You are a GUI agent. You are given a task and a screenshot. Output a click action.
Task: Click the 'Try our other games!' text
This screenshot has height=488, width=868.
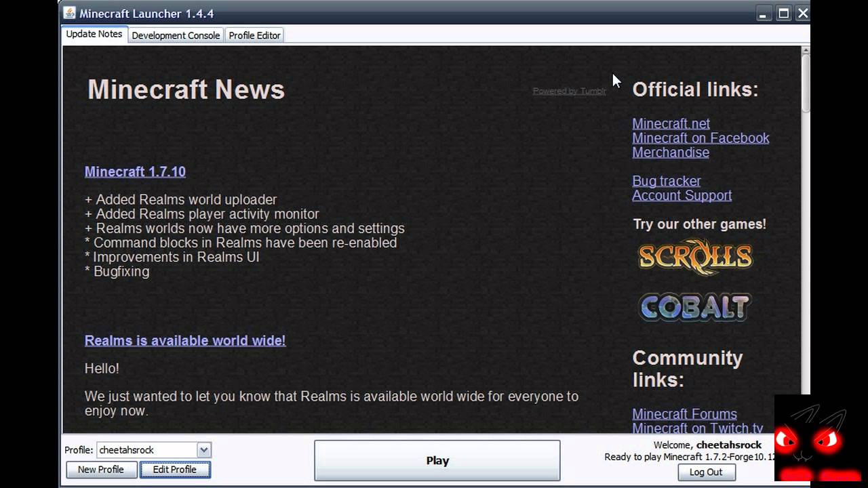click(x=699, y=224)
